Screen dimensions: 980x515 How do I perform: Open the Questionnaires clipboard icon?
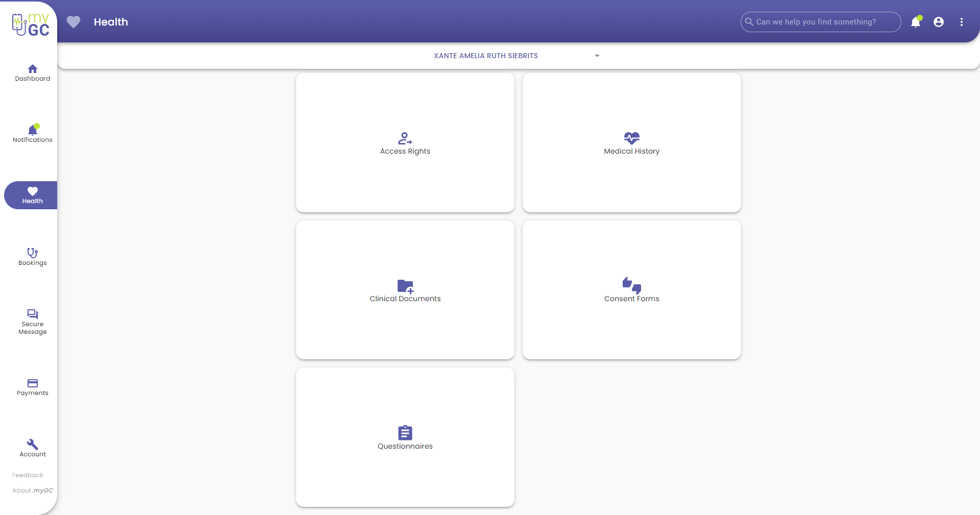(405, 433)
